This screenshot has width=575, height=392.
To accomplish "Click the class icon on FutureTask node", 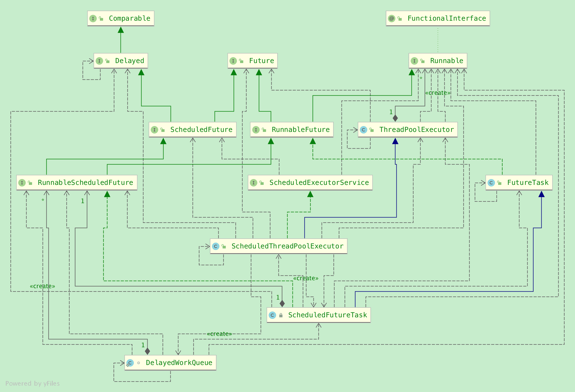I will [x=491, y=183].
